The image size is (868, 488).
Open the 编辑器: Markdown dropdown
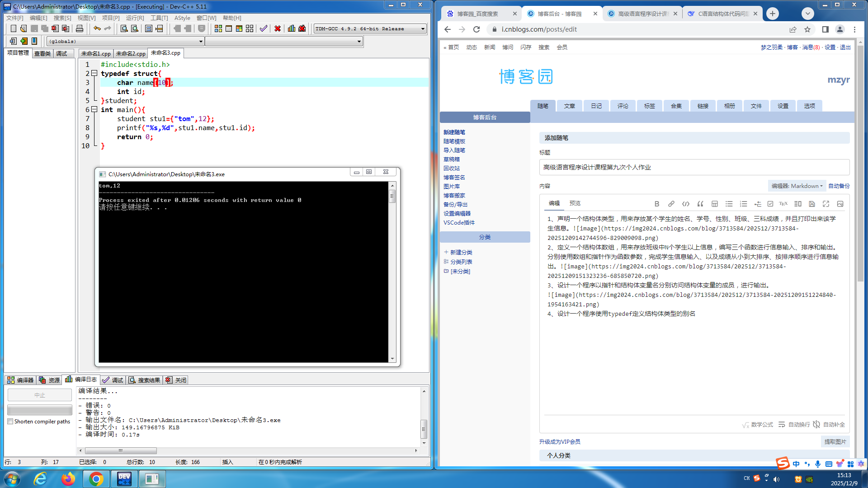tap(797, 186)
